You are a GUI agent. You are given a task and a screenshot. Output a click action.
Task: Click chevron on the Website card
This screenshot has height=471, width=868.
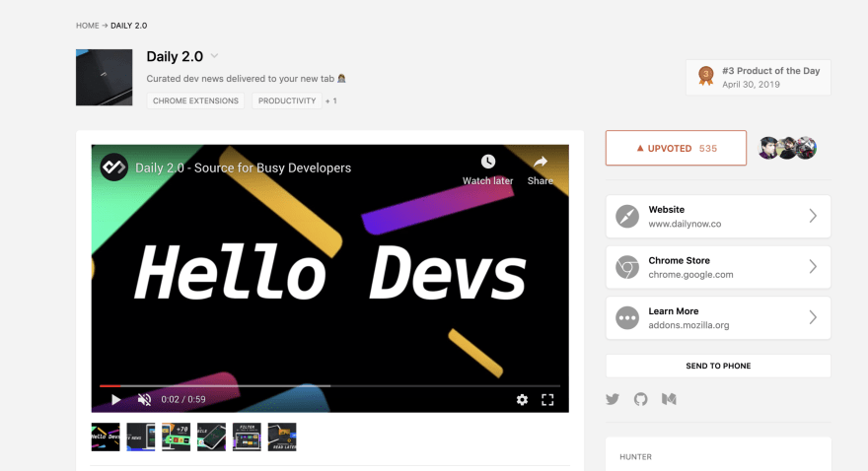pyautogui.click(x=813, y=216)
